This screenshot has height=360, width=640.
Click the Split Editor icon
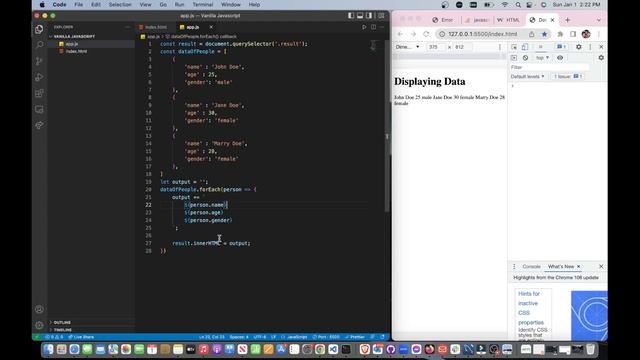[x=373, y=27]
